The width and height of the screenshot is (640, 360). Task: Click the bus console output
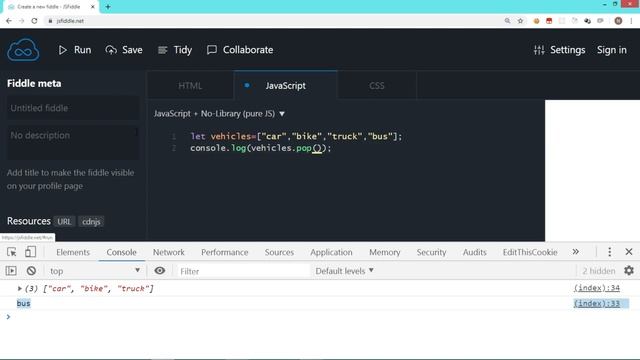(23, 303)
